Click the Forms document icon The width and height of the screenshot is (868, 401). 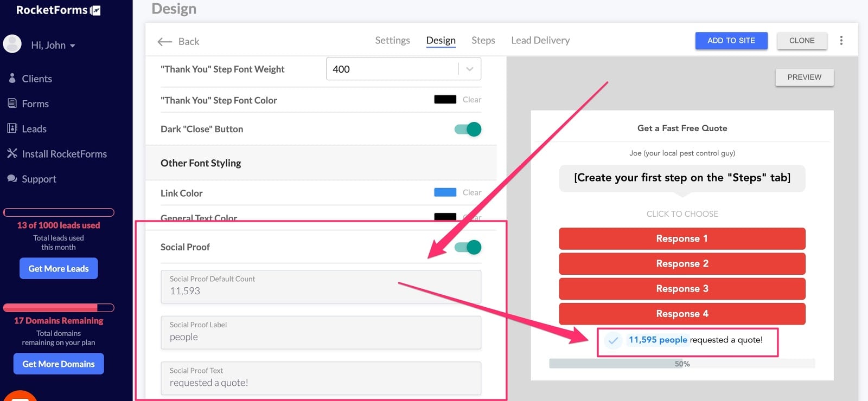pos(12,103)
